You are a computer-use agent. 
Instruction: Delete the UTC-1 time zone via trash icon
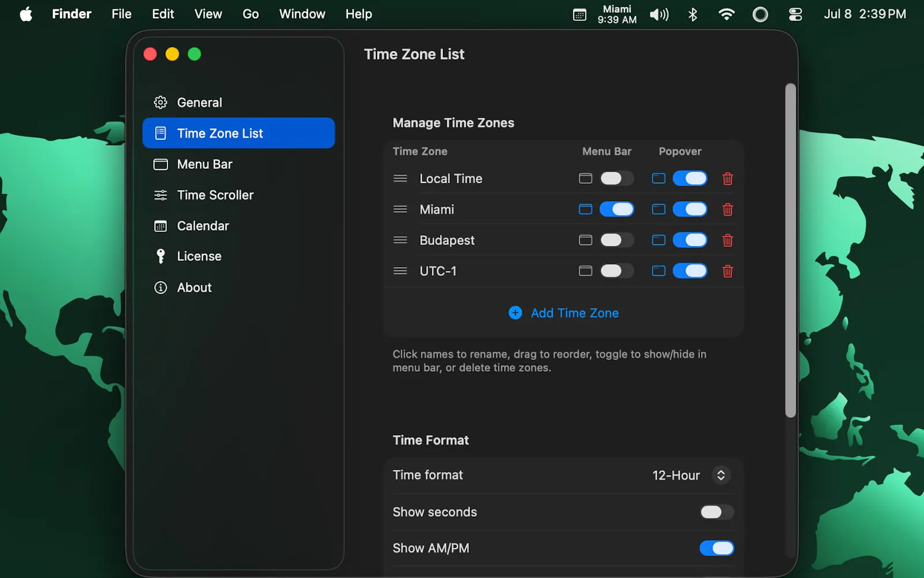[x=728, y=271]
